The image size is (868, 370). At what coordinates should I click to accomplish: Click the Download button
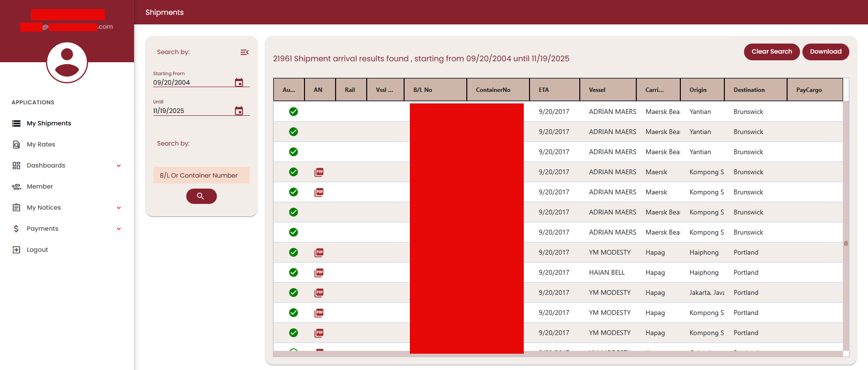click(825, 52)
